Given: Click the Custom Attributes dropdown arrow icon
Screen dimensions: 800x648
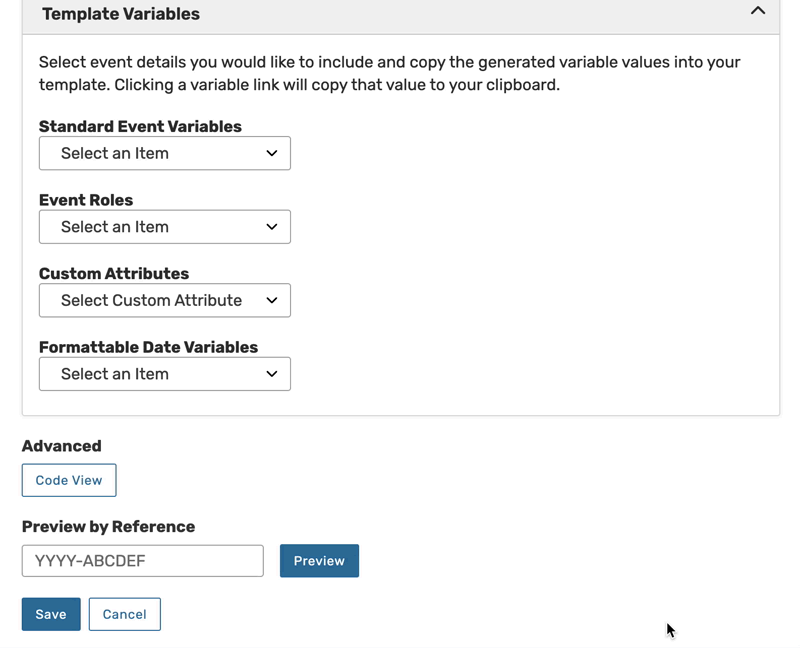Looking at the screenshot, I should [x=272, y=300].
